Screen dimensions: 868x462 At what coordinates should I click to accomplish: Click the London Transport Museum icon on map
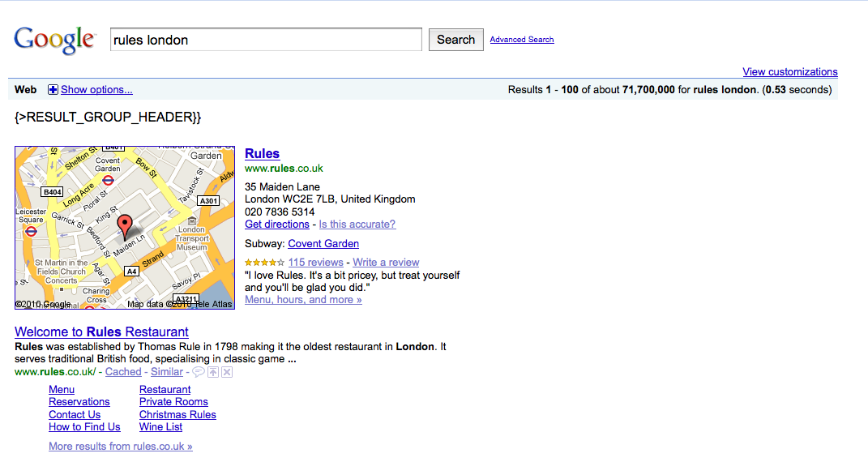(x=192, y=220)
